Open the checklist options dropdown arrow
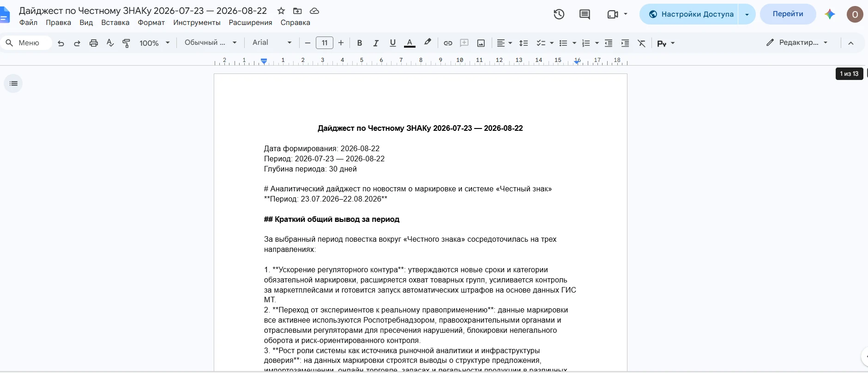The height and width of the screenshot is (373, 868). [x=552, y=43]
